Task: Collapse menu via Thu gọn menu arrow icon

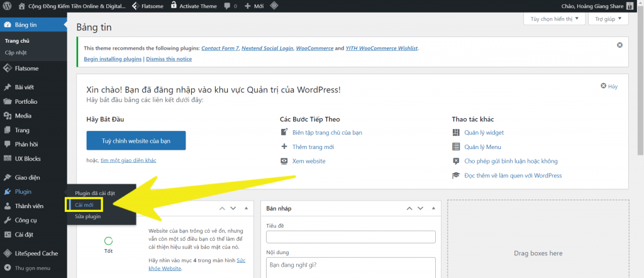Action: (8, 268)
